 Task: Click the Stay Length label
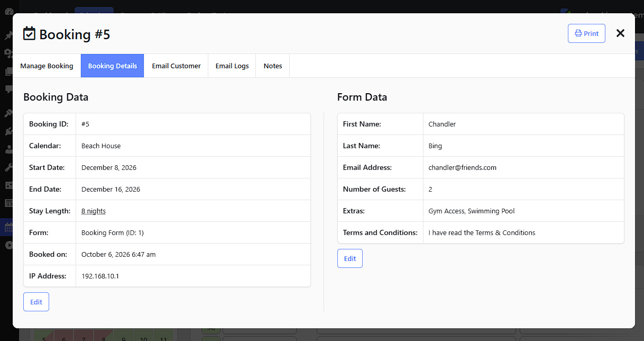[x=50, y=211]
